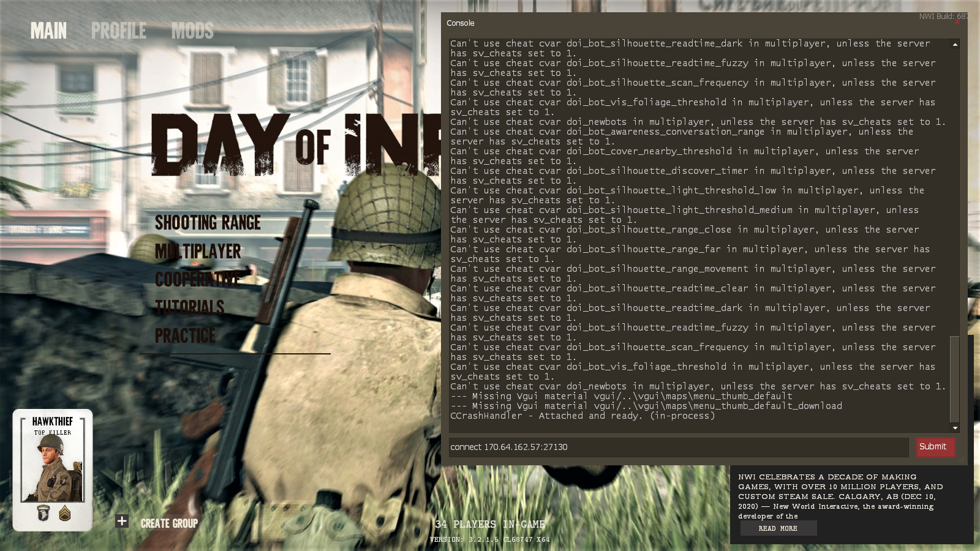Open the READ MORE news link

(x=778, y=528)
